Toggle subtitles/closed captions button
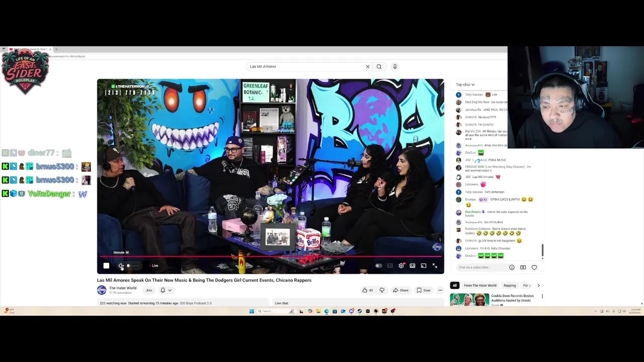Viewport: 644px width, 362px height. click(x=390, y=265)
